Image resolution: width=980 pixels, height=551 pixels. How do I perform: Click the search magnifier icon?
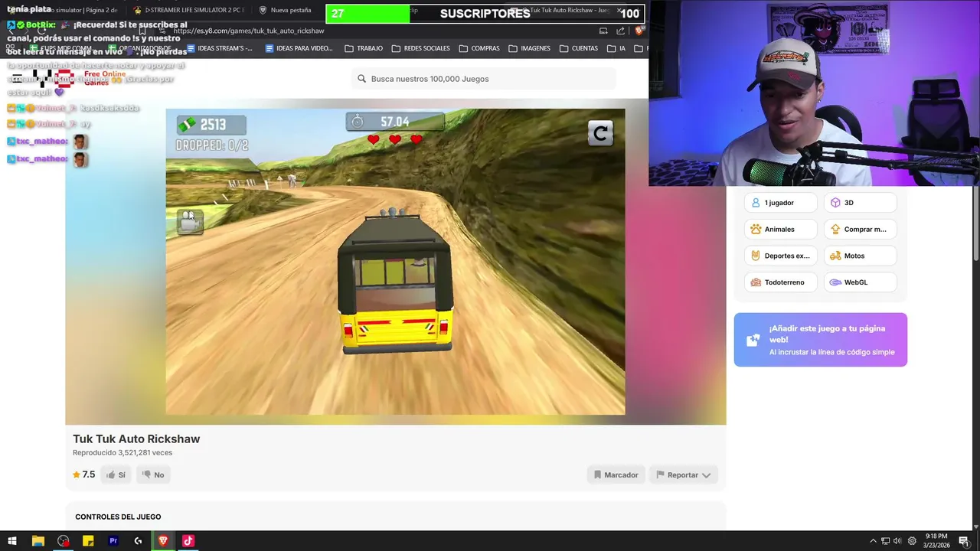(361, 79)
